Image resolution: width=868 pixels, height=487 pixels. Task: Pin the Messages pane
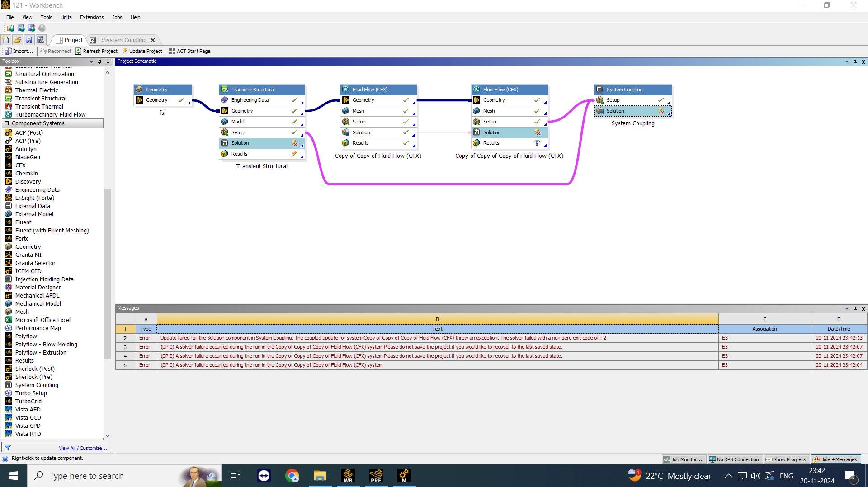(855, 308)
